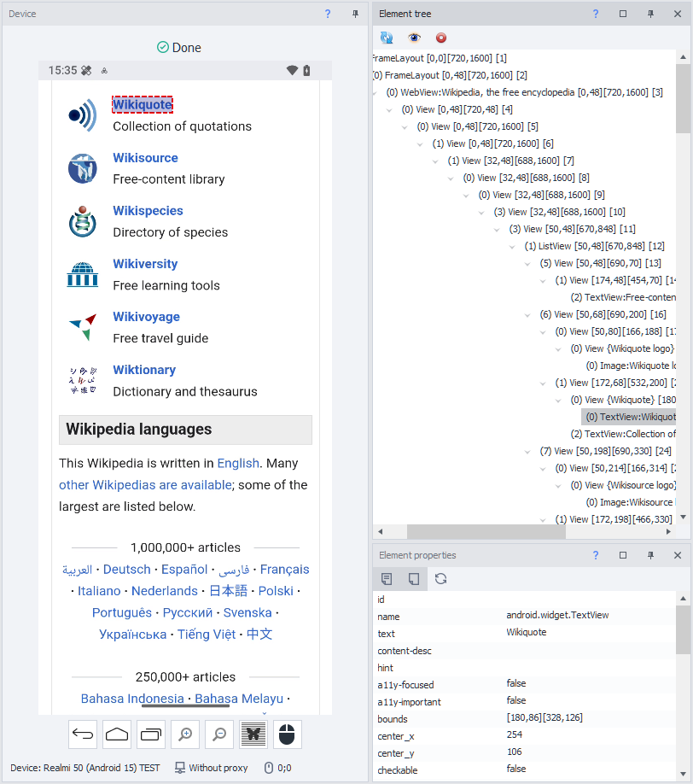Select the Image:Wikisource tree item
Viewport: 693px width, 784px height.
coord(631,502)
